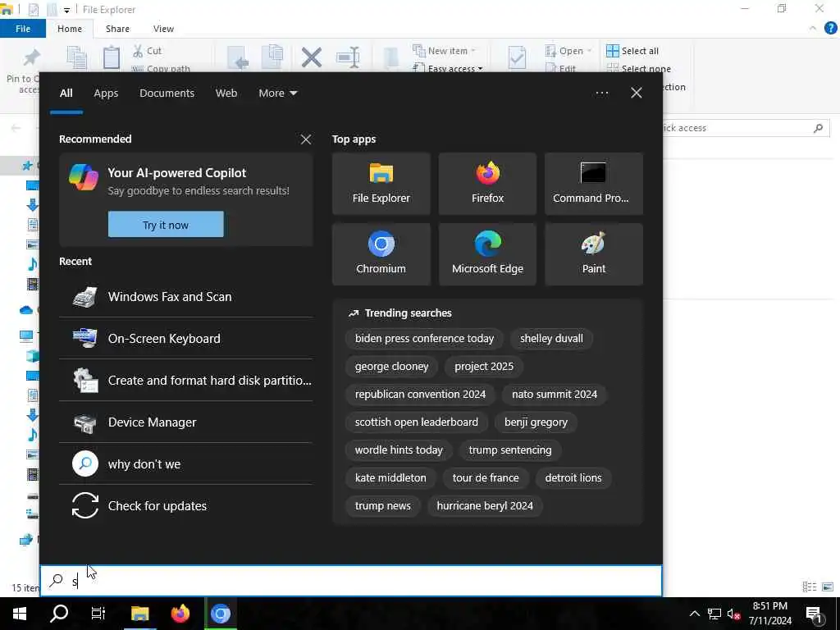Open the Share ribbon tab
This screenshot has height=630, width=840.
tap(117, 29)
